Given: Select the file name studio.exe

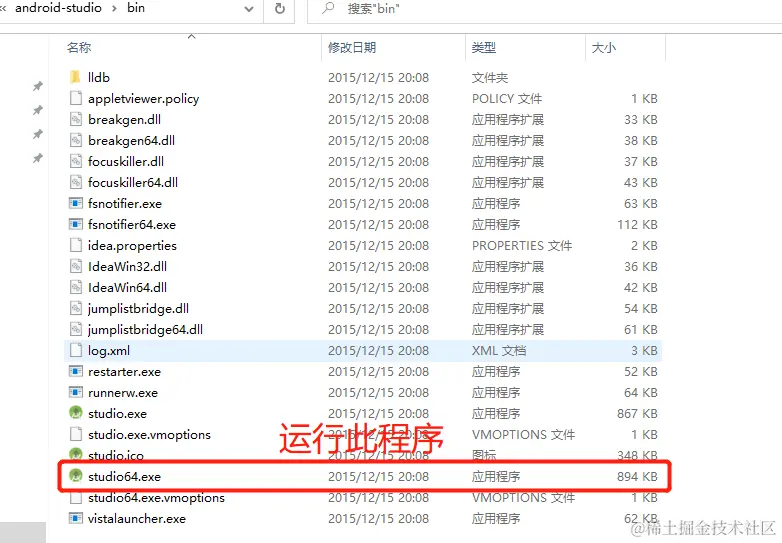Looking at the screenshot, I should [x=117, y=414].
